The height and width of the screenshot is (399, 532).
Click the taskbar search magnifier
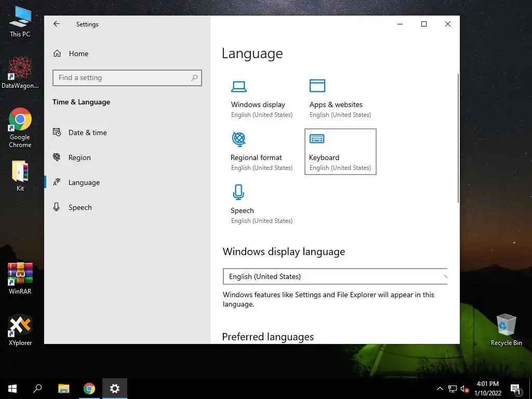click(37, 389)
